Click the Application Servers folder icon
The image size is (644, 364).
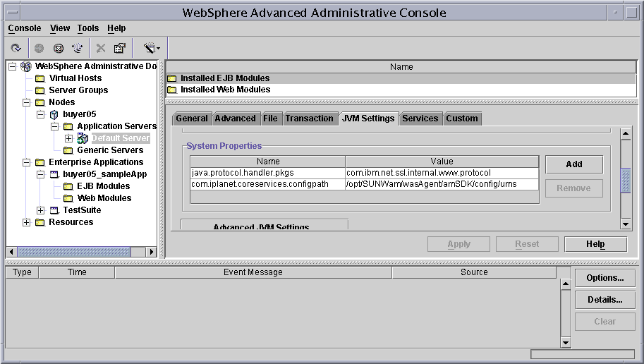(x=68, y=126)
